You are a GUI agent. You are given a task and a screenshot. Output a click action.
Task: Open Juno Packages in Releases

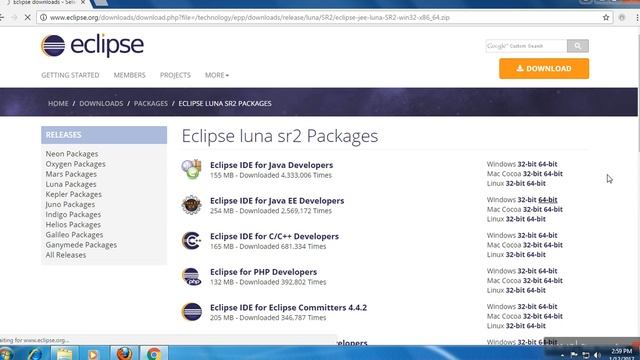coord(70,204)
